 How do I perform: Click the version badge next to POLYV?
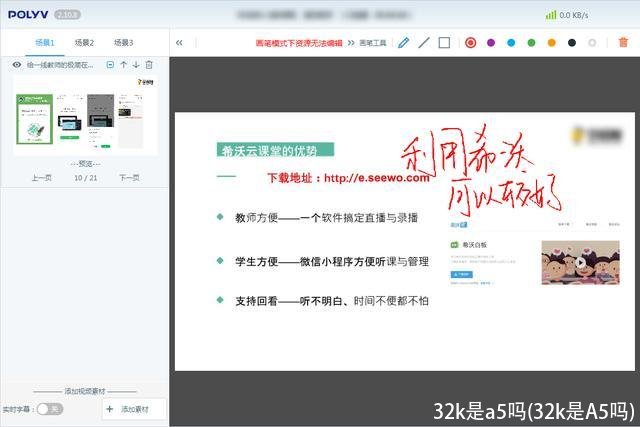[67, 15]
